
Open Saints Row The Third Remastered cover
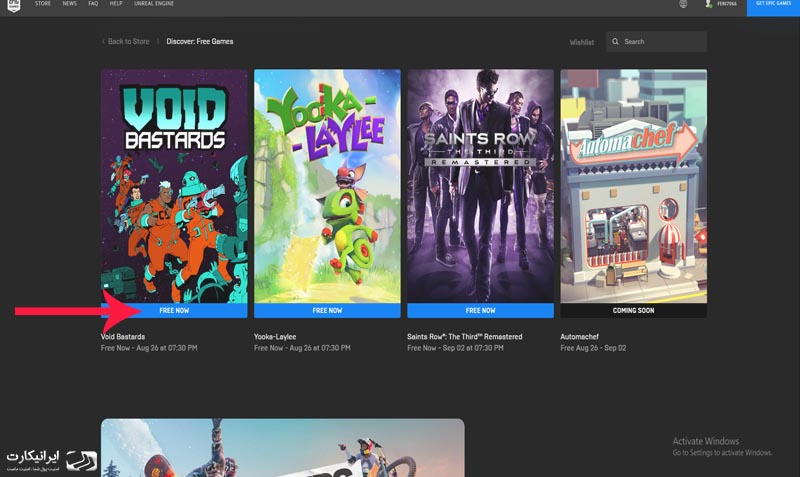[480, 186]
